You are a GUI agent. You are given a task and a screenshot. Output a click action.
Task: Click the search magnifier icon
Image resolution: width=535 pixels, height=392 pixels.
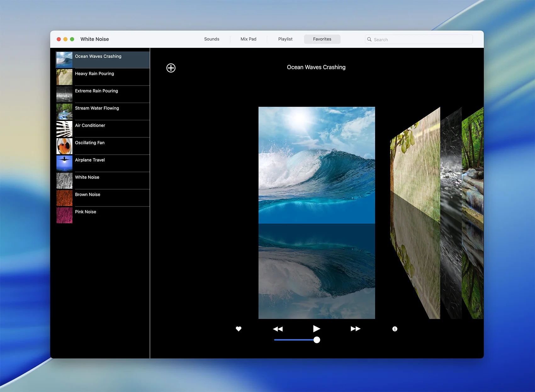click(369, 39)
